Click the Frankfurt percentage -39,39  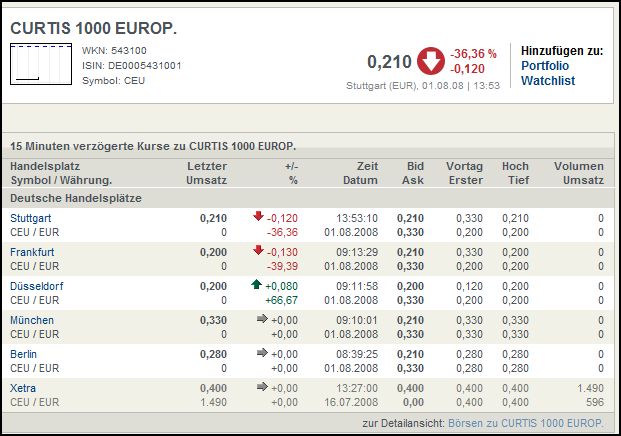(282, 267)
